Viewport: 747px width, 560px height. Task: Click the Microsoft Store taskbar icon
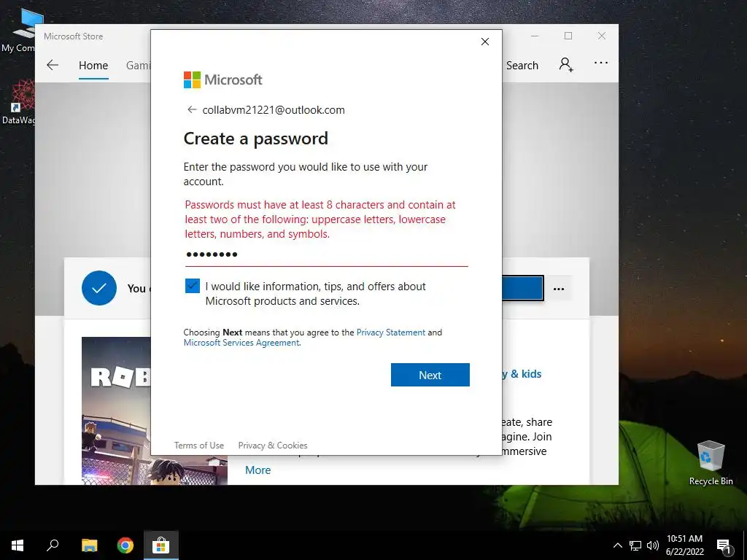coord(161,545)
